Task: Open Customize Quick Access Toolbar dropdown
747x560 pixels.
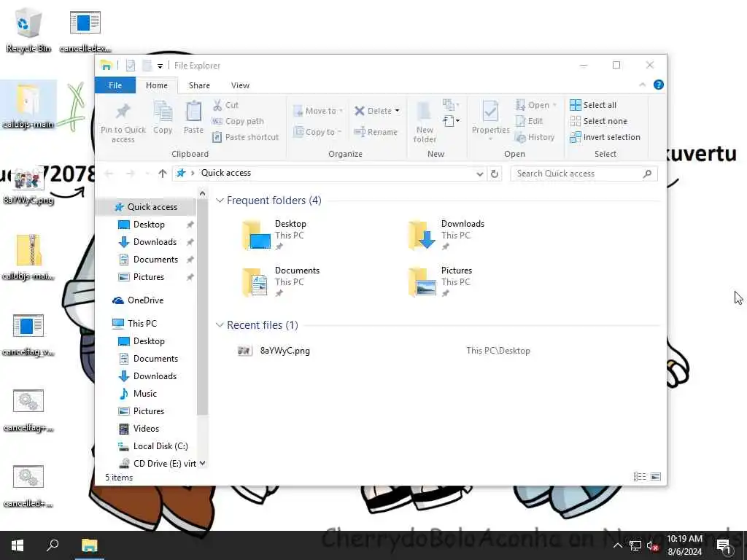Action: (160, 66)
